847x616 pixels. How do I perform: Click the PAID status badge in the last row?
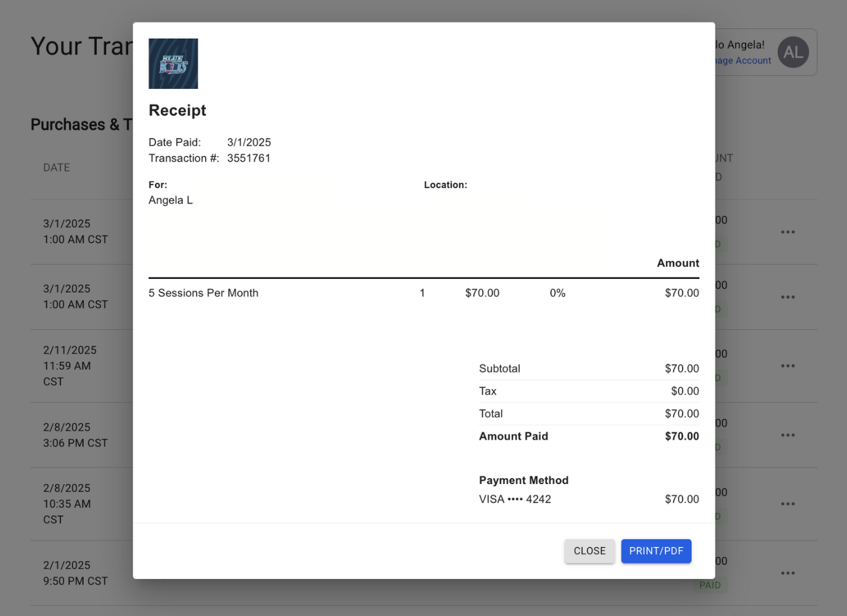tap(710, 585)
